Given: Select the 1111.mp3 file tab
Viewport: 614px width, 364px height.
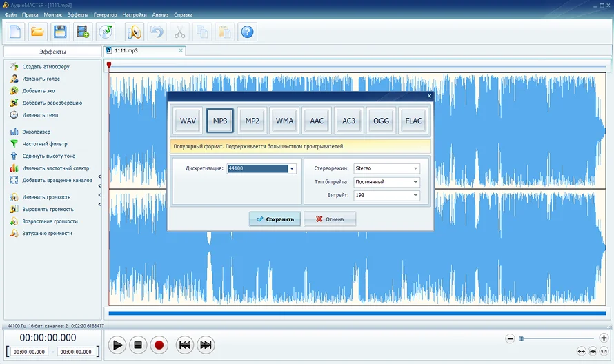Looking at the screenshot, I should 144,50.
